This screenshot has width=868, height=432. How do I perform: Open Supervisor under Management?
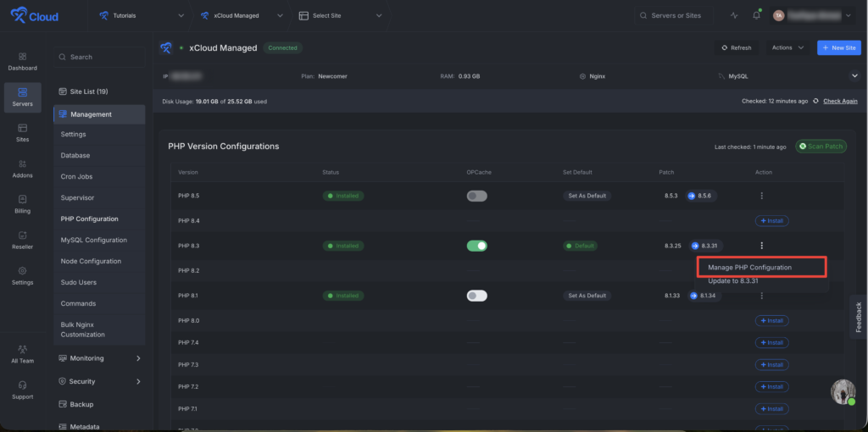click(x=77, y=198)
